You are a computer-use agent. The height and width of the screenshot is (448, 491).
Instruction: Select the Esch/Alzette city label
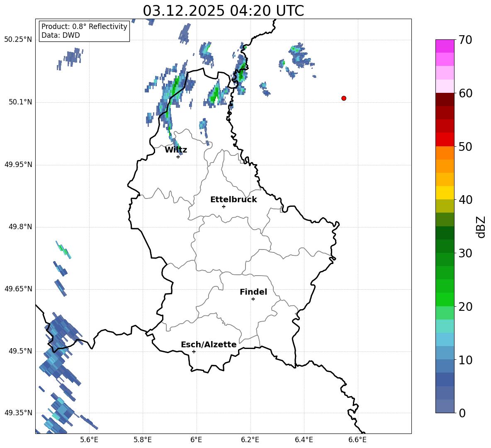209,344
